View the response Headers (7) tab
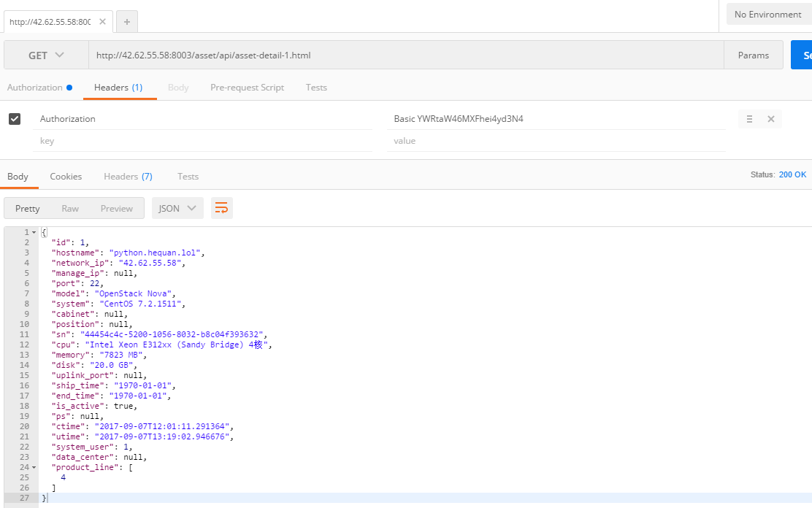The image size is (812, 508). pos(128,177)
